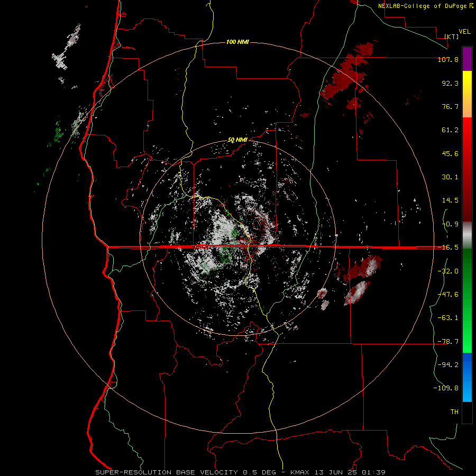
Task: Select the 61.2 scale value
Action: pyautogui.click(x=450, y=130)
